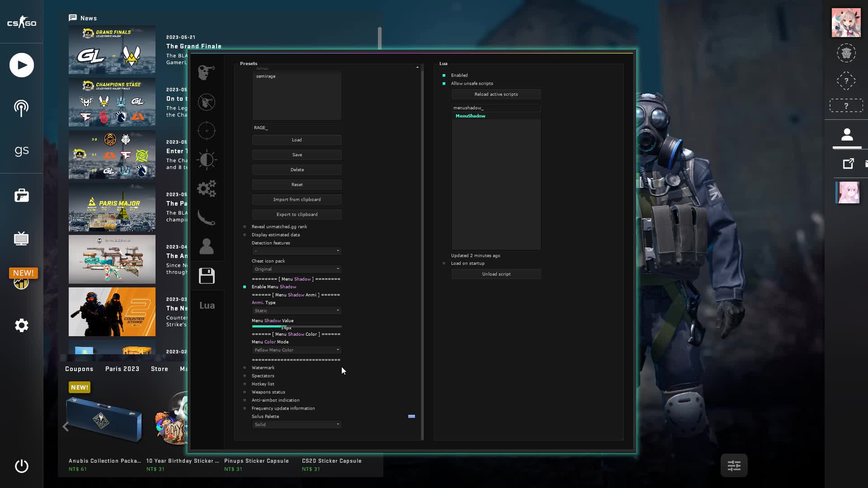Expand the Anmi Type Static dropdown
868x488 pixels.
pos(297,310)
